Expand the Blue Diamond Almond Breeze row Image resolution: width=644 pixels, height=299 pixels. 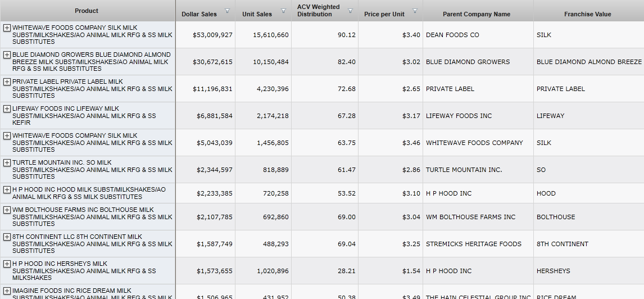pyautogui.click(x=7, y=55)
